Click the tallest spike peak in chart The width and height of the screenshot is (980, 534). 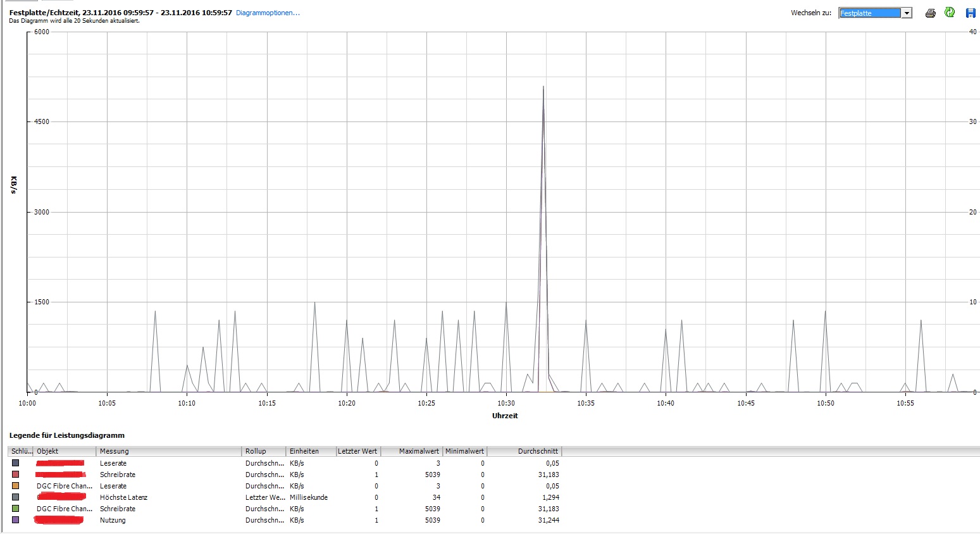pyautogui.click(x=543, y=87)
